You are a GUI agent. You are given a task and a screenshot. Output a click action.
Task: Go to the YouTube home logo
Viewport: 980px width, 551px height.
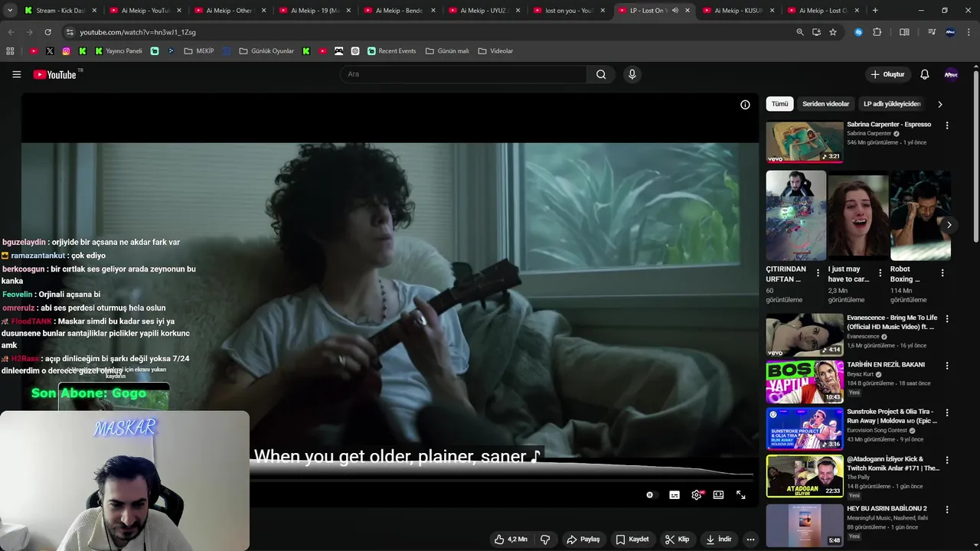(55, 74)
